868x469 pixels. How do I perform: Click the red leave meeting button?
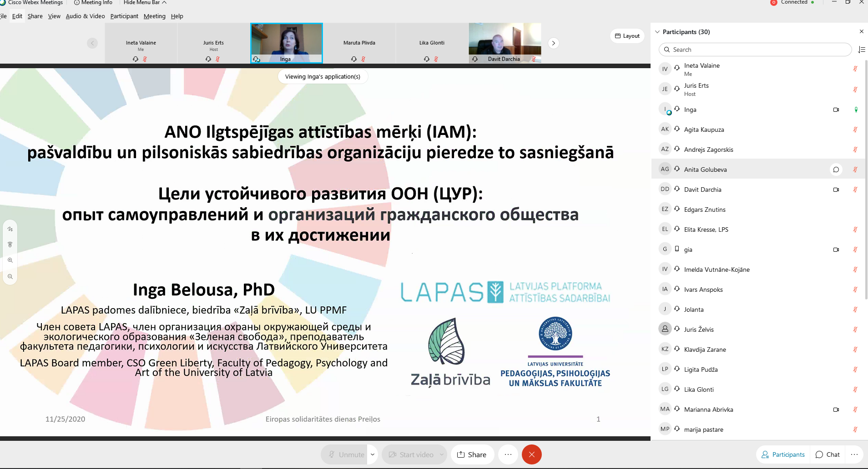(531, 454)
